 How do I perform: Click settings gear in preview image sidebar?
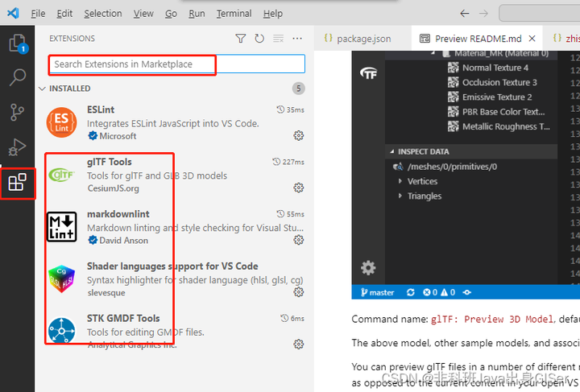tap(368, 268)
